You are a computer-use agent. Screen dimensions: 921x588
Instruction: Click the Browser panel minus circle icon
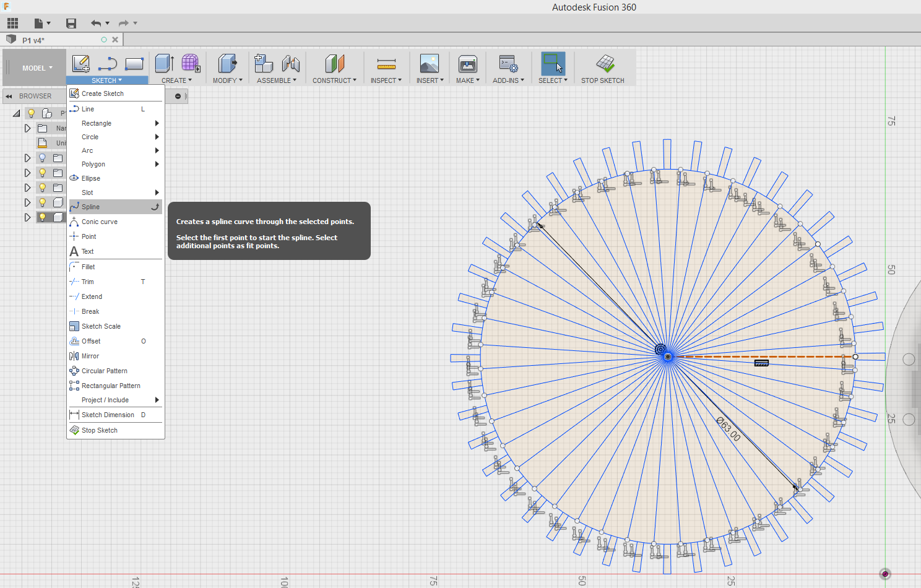178,96
